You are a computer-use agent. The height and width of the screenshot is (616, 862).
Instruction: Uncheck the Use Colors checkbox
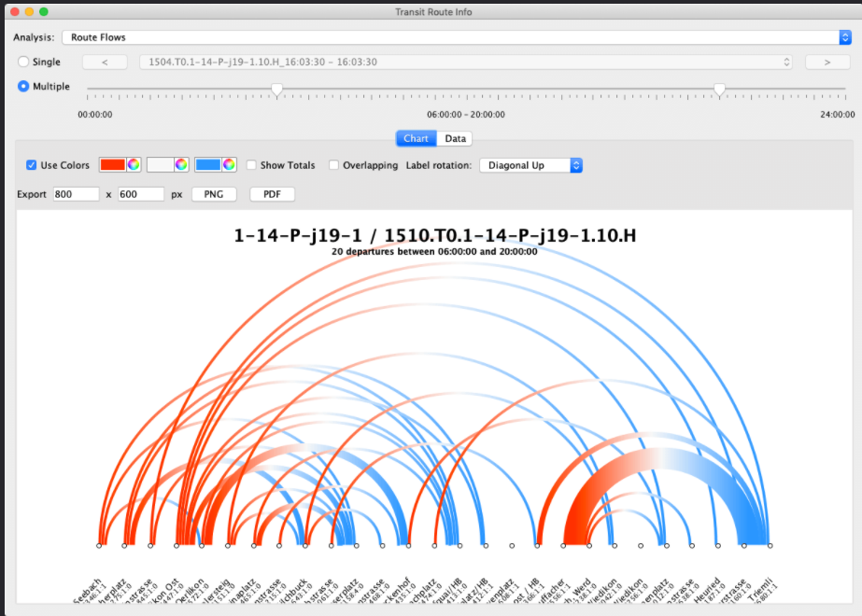coord(32,165)
